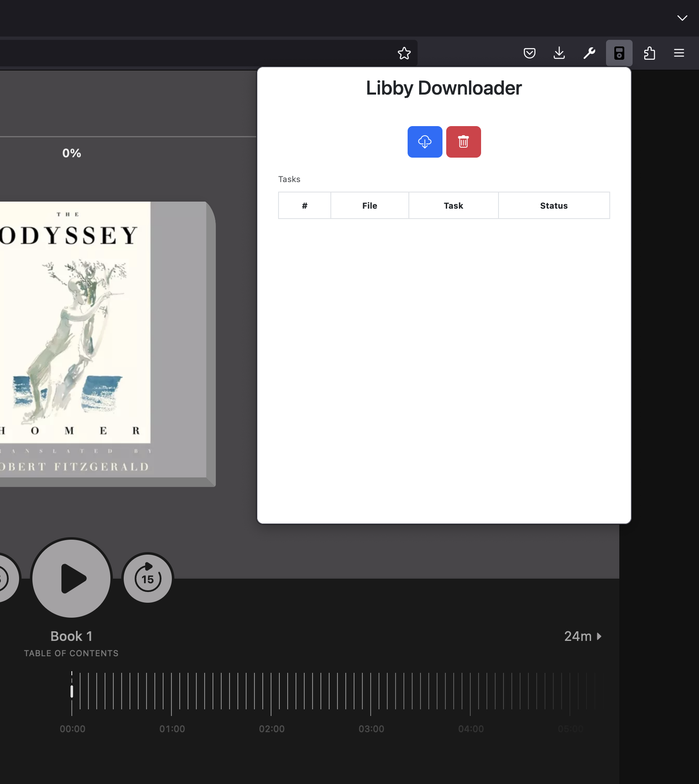The image size is (699, 784).
Task: Click the Book 1 chapter title
Action: pyautogui.click(x=71, y=636)
